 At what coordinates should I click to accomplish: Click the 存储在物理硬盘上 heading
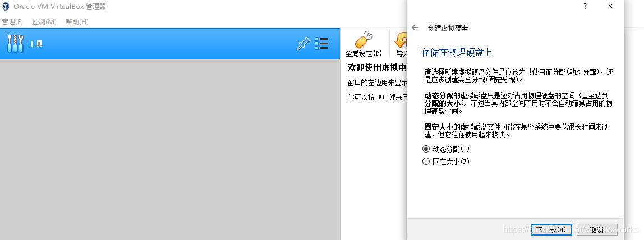point(457,52)
